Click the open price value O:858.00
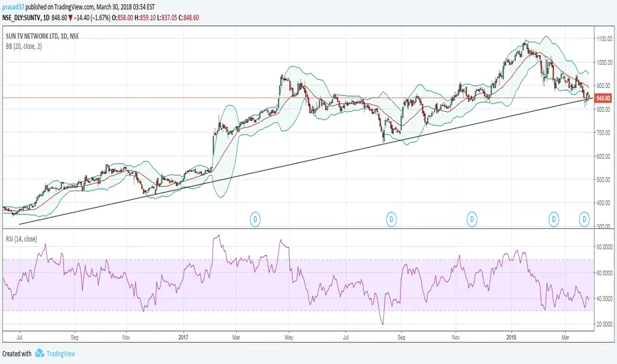 [x=122, y=18]
